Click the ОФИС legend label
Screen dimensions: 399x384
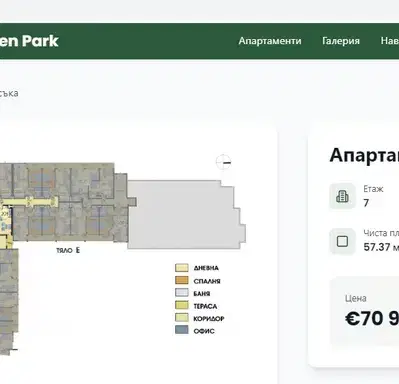[x=204, y=331]
